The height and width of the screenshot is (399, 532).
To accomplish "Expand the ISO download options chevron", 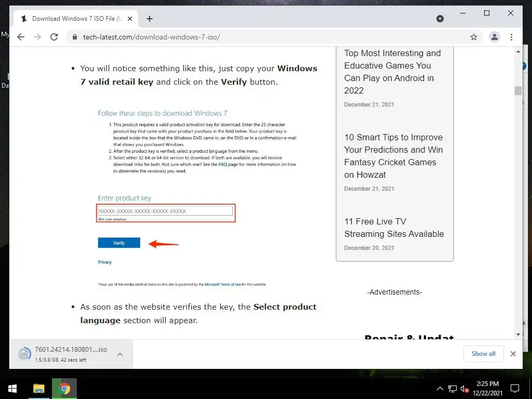I will tap(120, 354).
